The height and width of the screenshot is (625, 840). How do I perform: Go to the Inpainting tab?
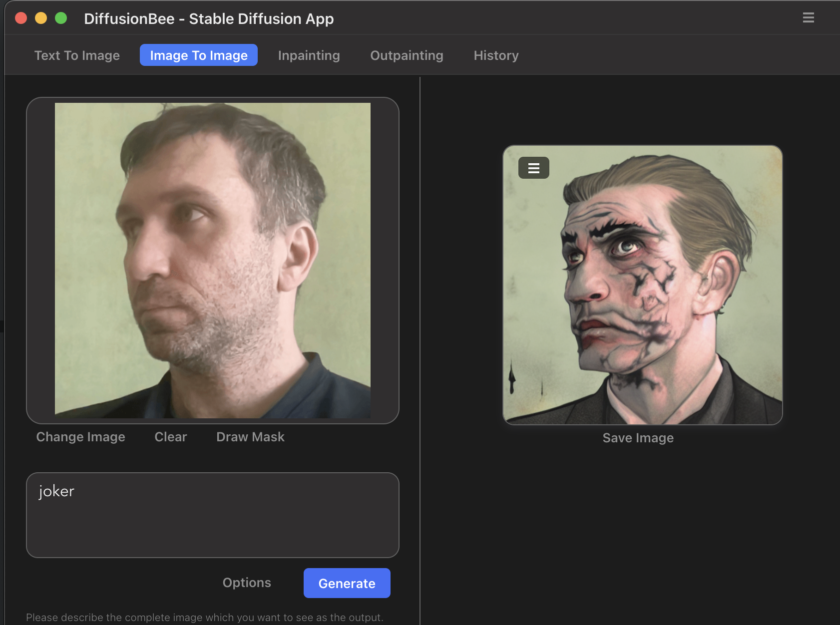pyautogui.click(x=309, y=55)
